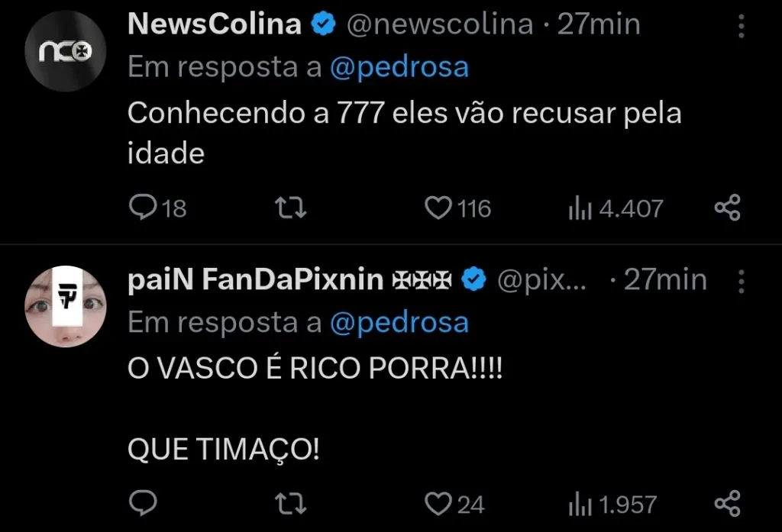Open paiN FanDaPixnin's profile picture
Image resolution: width=782 pixels, height=532 pixels.
tap(66, 307)
